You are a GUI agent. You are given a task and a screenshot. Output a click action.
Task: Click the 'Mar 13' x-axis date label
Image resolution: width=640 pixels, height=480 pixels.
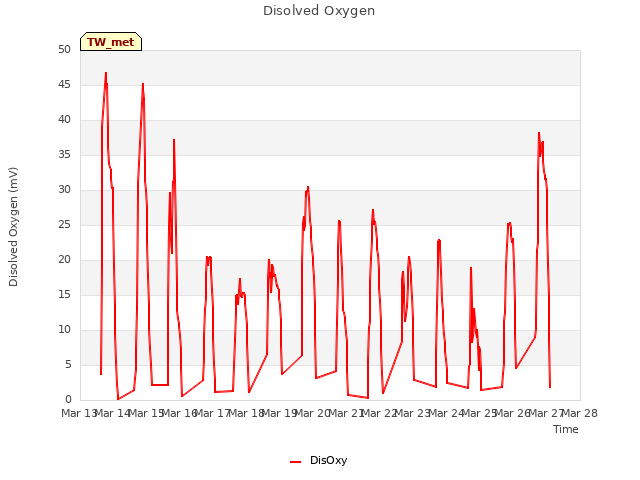pyautogui.click(x=78, y=413)
